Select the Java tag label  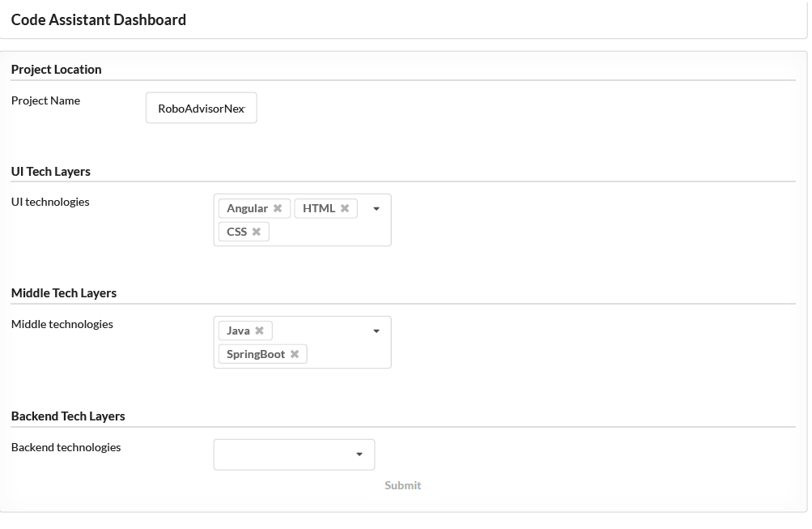point(238,331)
